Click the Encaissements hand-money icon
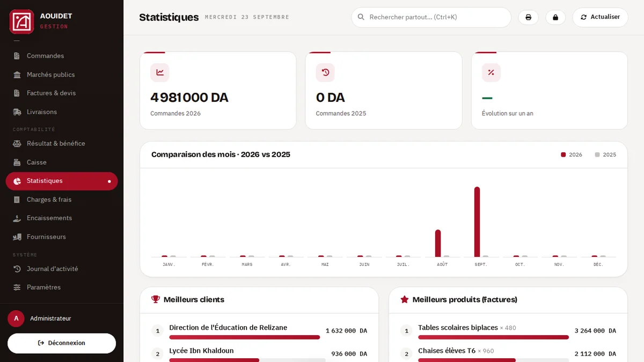Image resolution: width=644 pixels, height=362 pixels. tap(17, 218)
